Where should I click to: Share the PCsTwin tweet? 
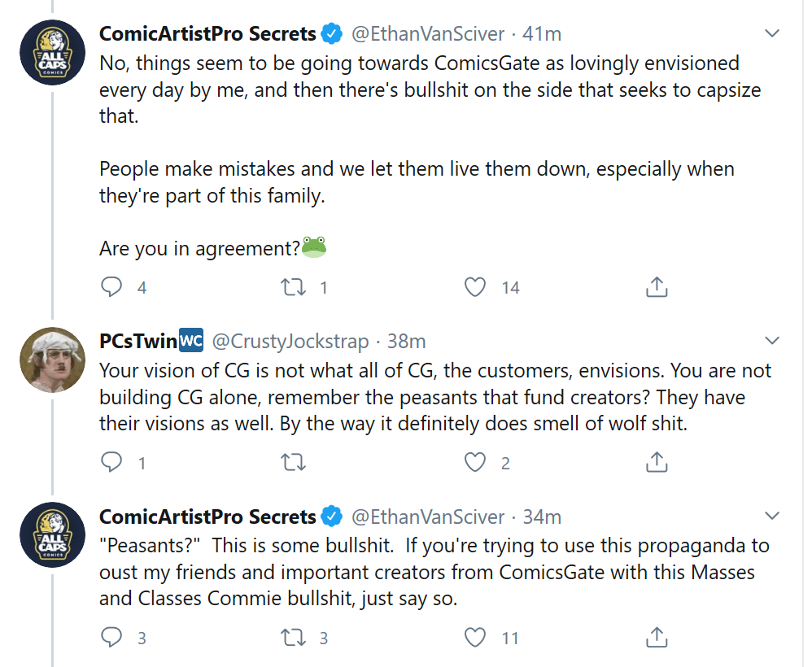click(657, 462)
